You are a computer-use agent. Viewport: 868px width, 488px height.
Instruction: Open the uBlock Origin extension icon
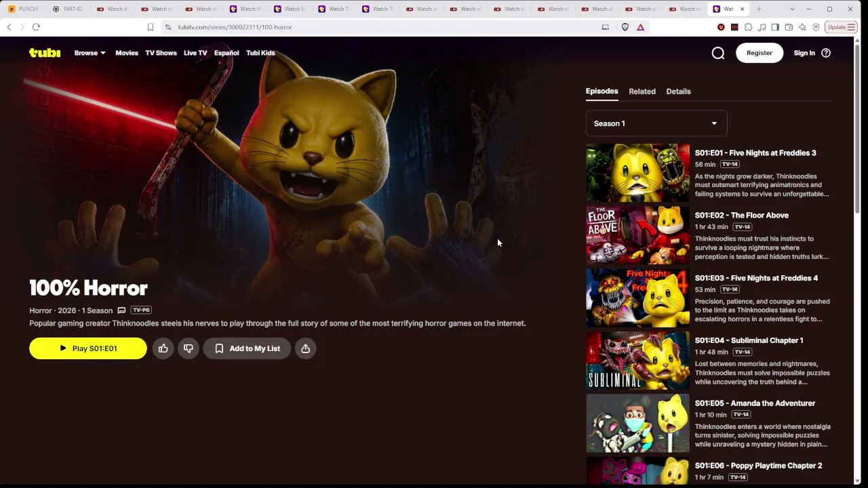click(x=721, y=27)
